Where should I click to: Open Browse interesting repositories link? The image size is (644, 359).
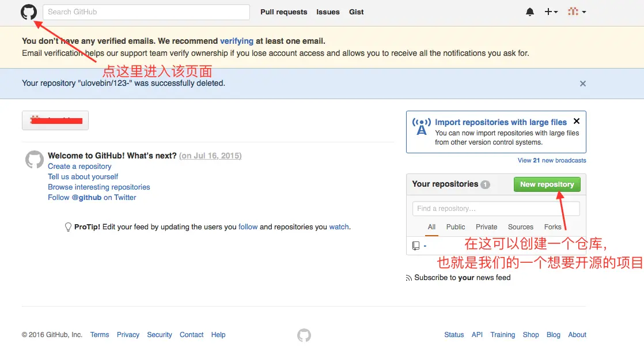[x=99, y=187]
